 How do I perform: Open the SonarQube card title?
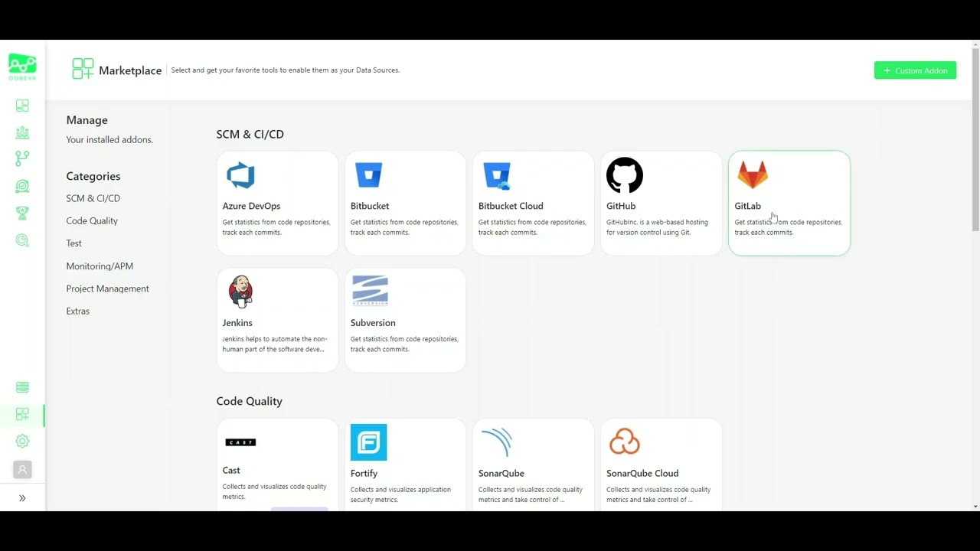click(501, 474)
